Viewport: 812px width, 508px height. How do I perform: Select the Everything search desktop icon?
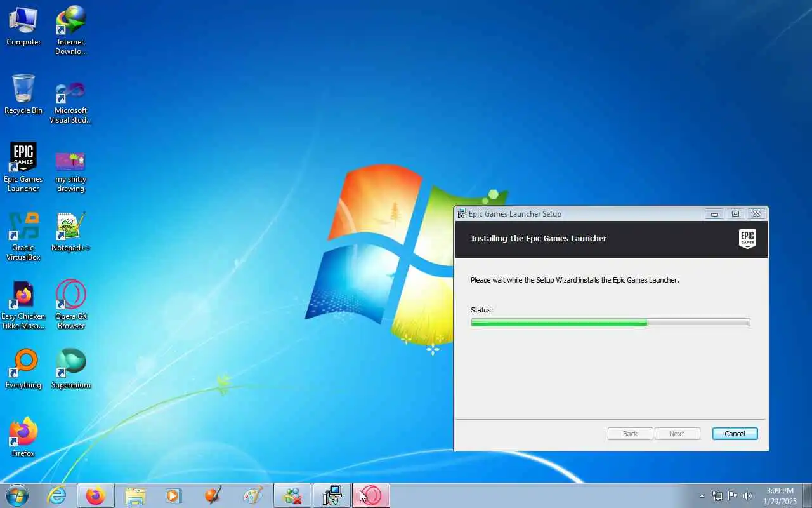[23, 369]
